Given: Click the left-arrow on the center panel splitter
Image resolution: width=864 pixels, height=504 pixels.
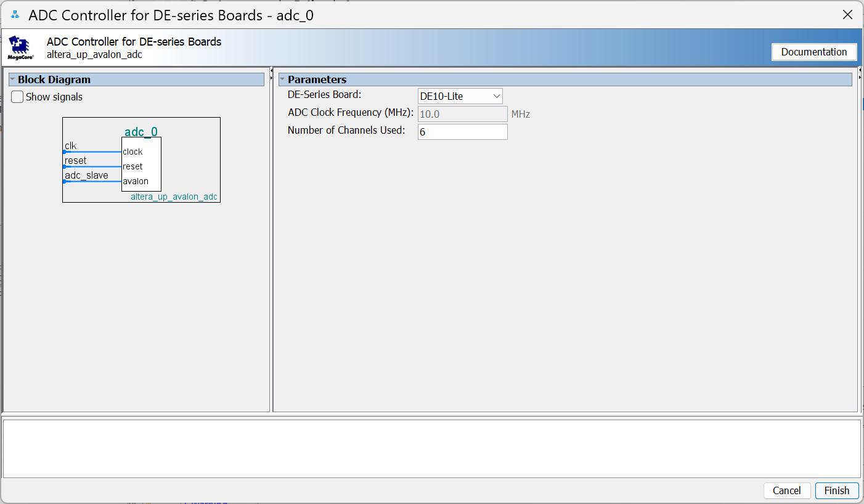Looking at the screenshot, I should point(271,70).
